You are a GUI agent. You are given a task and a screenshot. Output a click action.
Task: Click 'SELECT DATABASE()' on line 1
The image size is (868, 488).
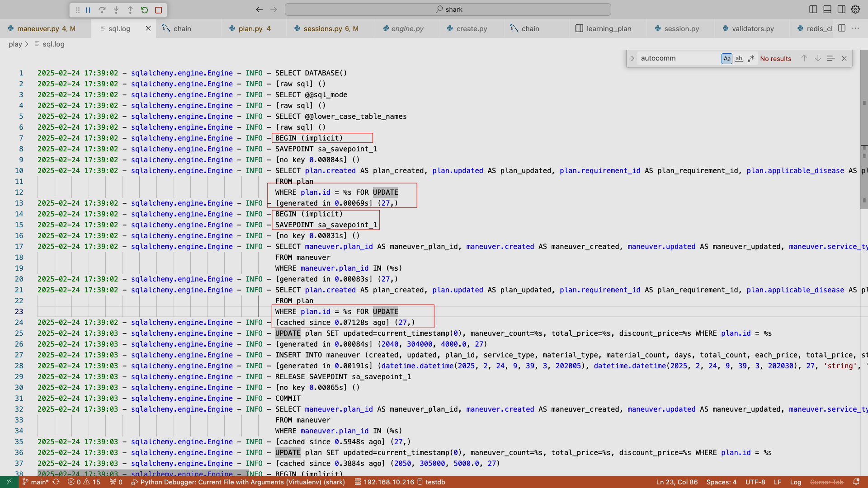click(311, 73)
